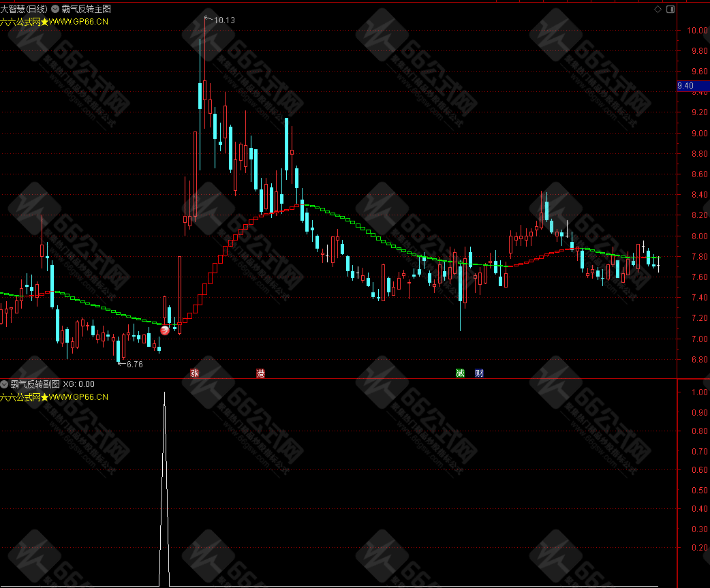This screenshot has height=588, width=710.
Task: Click the diamond icon at chart top-right
Action: [658, 9]
